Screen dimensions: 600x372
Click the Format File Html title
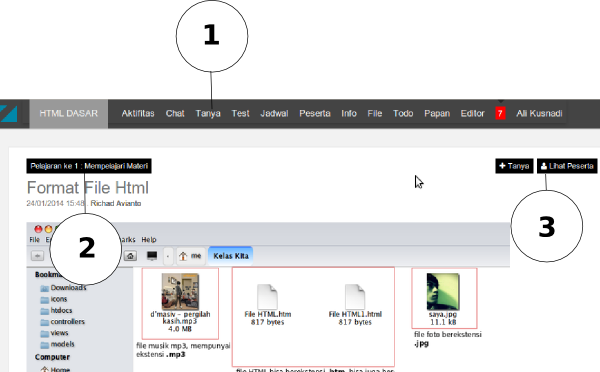[x=88, y=188]
